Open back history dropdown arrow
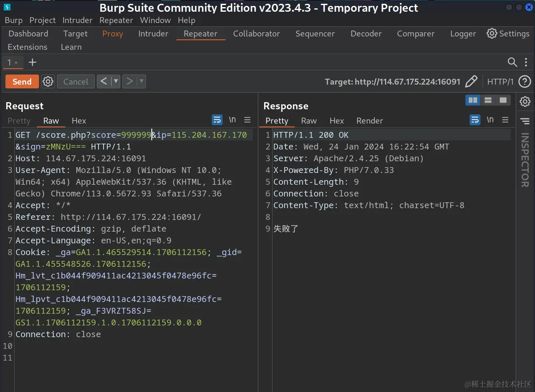The height and width of the screenshot is (392, 535). tap(116, 81)
